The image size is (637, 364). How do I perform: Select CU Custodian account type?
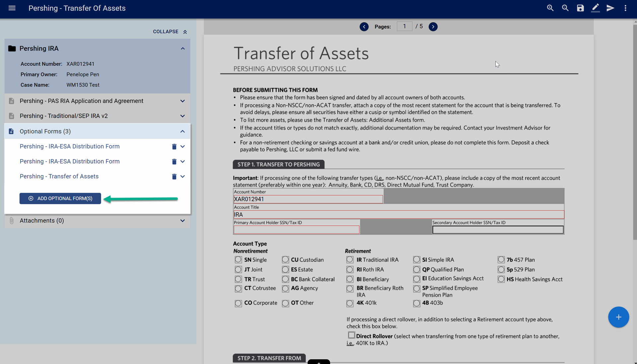(x=285, y=260)
